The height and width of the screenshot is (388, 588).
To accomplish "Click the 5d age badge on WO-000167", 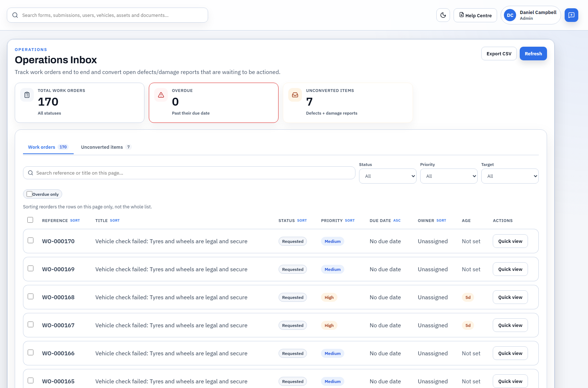I will [468, 325].
